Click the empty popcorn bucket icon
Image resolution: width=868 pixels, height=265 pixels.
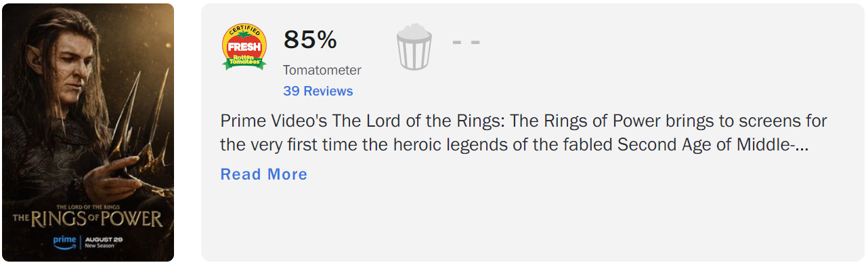(x=414, y=47)
